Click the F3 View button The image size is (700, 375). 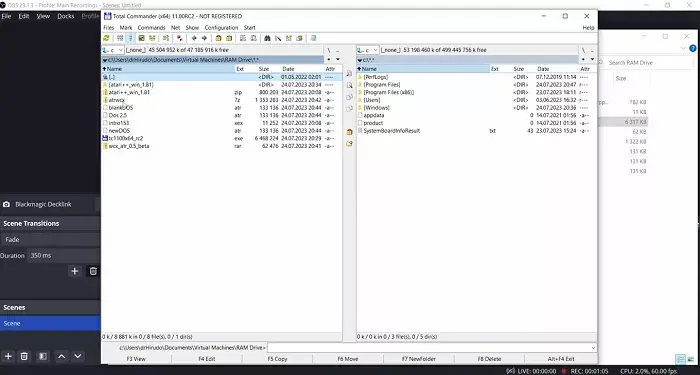point(136,359)
